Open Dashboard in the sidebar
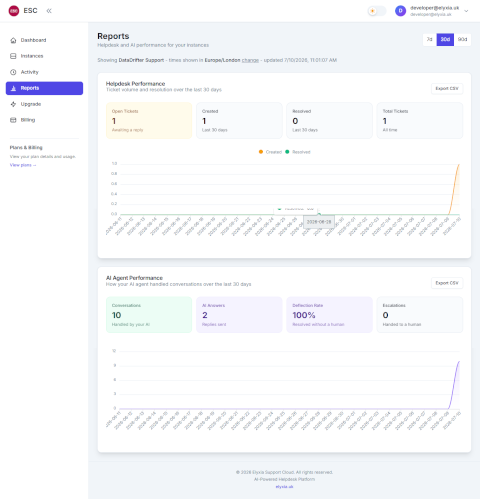 tap(44, 40)
